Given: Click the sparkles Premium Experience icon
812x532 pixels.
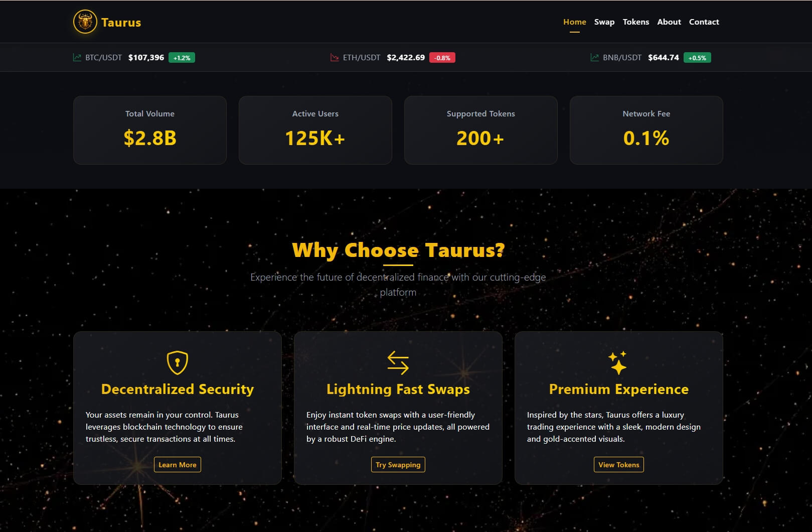Looking at the screenshot, I should [x=618, y=362].
